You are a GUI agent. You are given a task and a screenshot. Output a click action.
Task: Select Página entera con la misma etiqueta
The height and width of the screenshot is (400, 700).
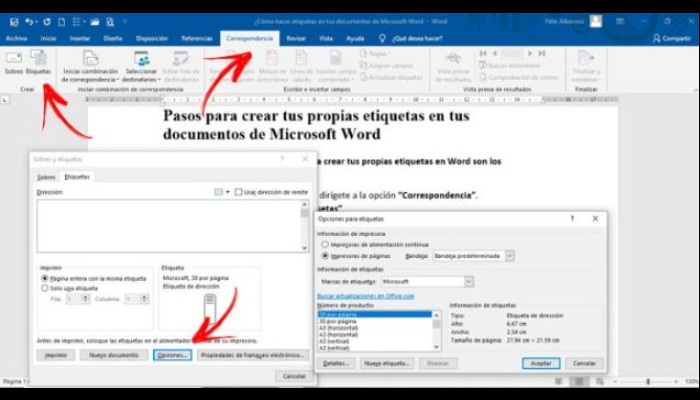coord(45,279)
